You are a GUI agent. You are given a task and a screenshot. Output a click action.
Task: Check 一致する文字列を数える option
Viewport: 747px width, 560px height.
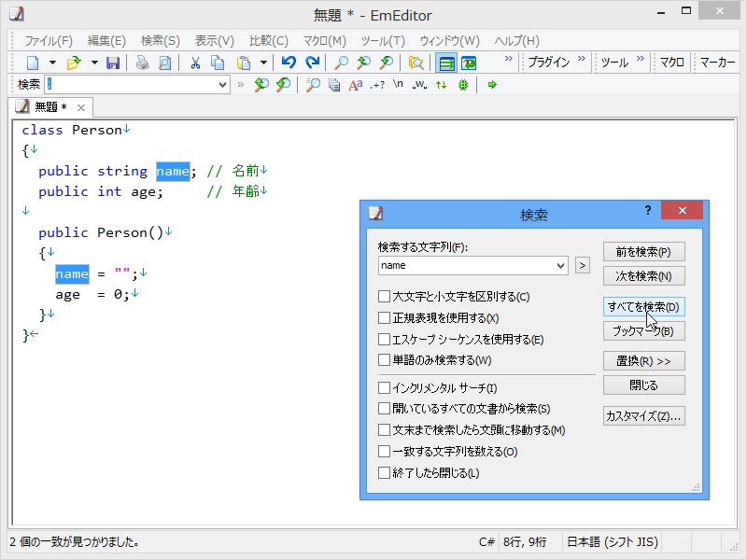384,451
